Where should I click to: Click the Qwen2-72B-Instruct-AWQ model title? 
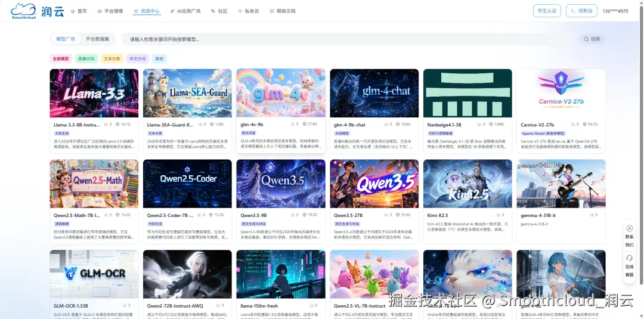[175, 306]
